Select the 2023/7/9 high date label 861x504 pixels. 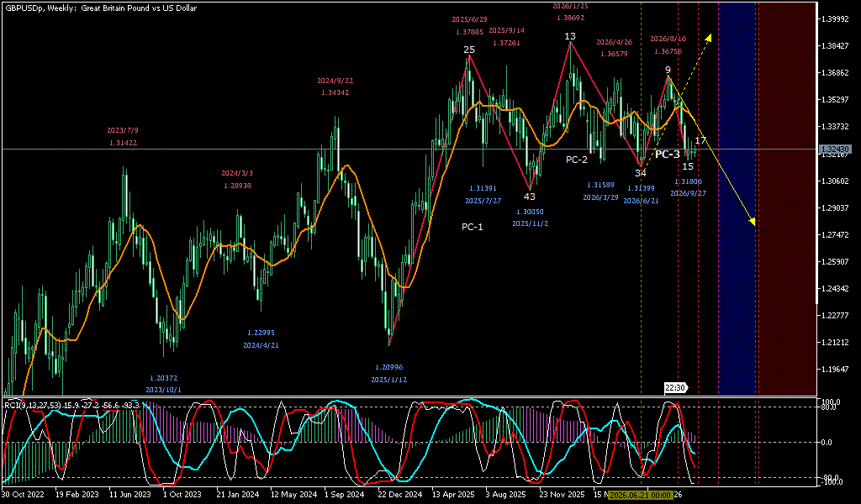pos(123,130)
